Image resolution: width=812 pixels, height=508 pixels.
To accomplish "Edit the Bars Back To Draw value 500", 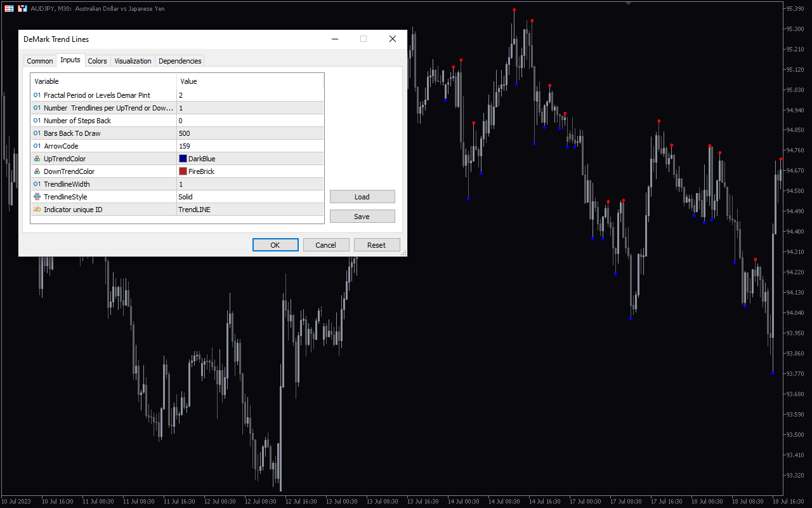I will pyautogui.click(x=250, y=133).
